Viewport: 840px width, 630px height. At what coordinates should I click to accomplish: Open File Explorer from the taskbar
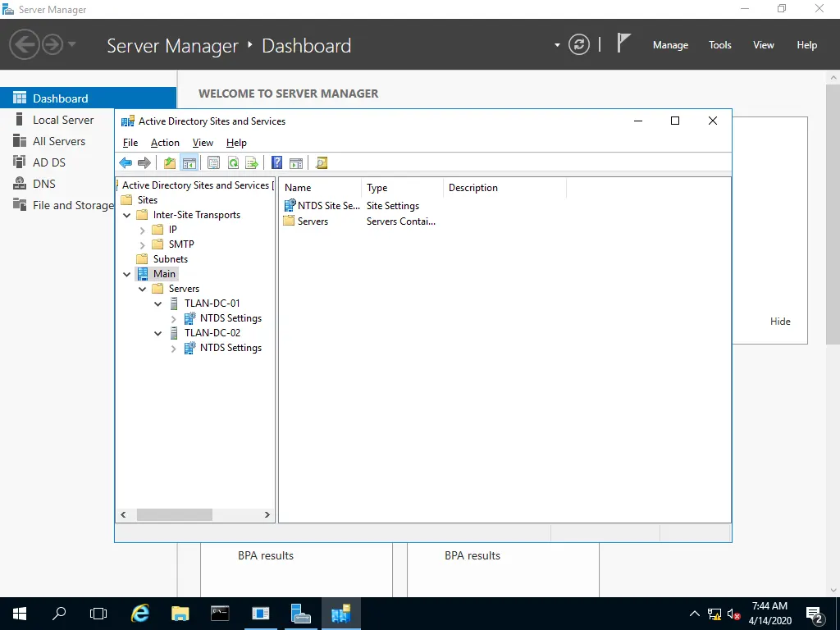pyautogui.click(x=180, y=614)
